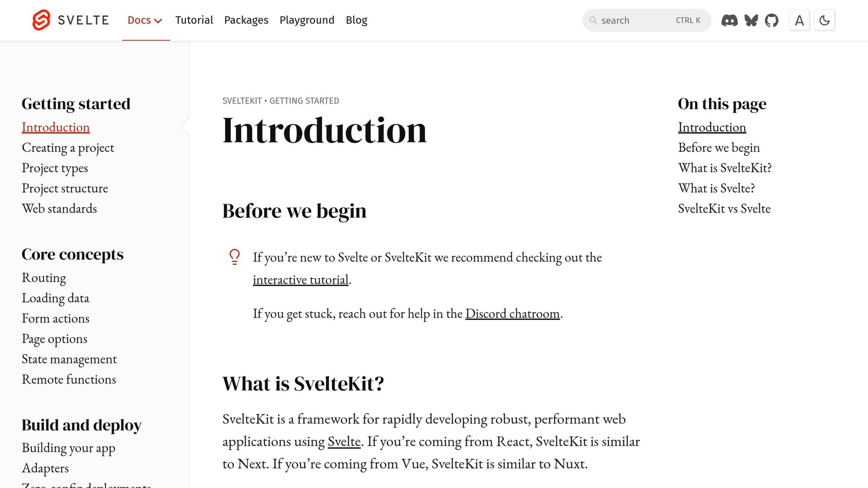Open the Packages page

[x=246, y=20]
